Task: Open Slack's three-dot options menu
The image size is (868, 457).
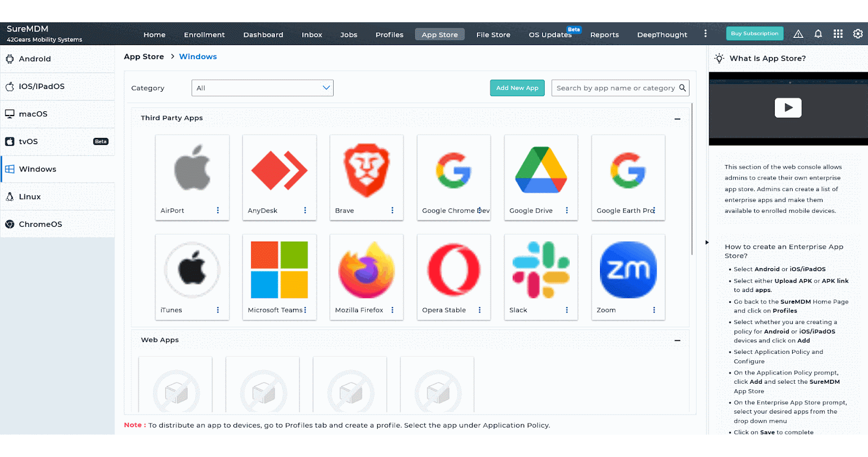Action: point(567,310)
